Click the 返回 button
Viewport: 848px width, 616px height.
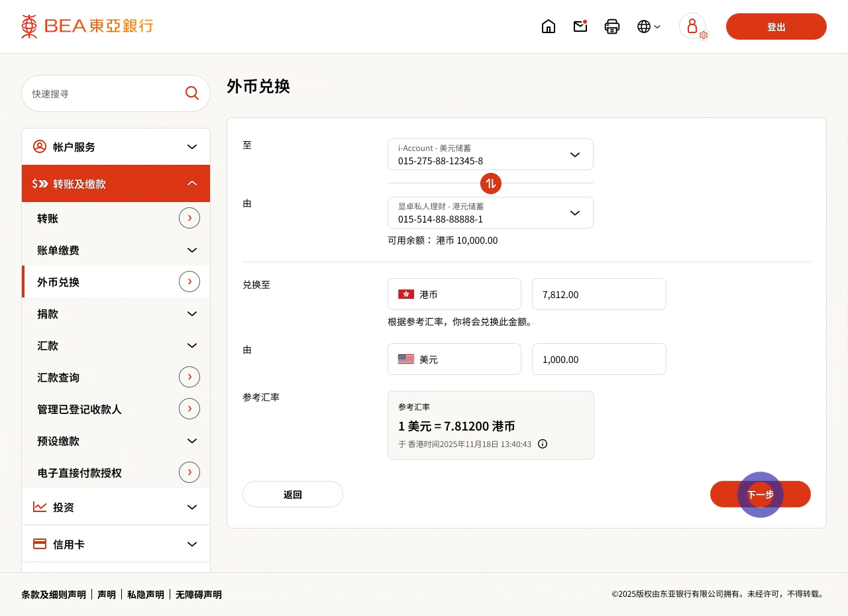pos(293,494)
